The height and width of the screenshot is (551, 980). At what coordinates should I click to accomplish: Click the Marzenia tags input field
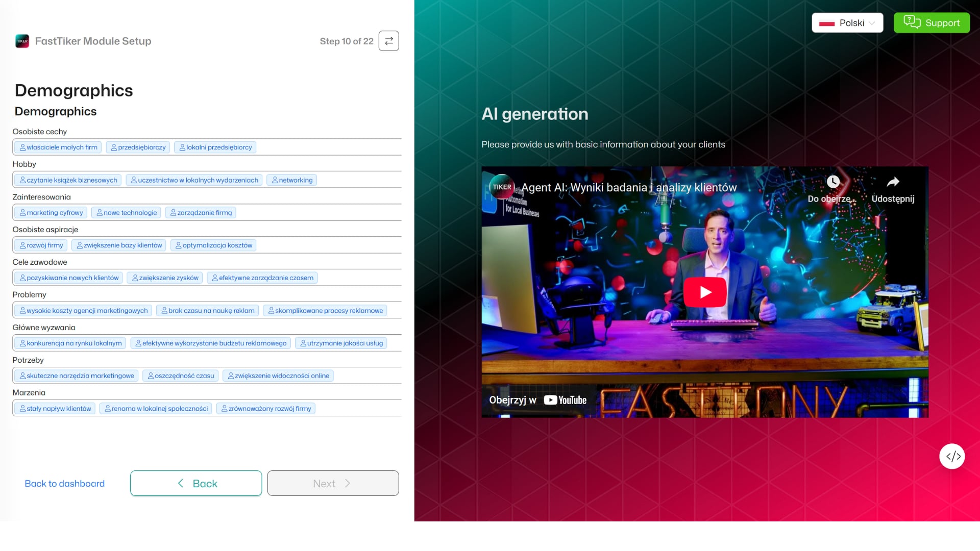pos(207,408)
